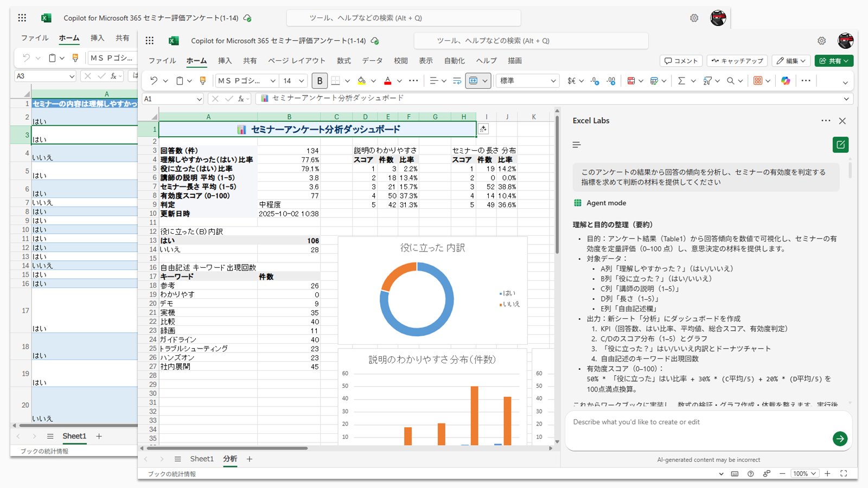This screenshot has height=488, width=868.
Task: Click the clipboard paste icon in the front window
Action: [180, 81]
